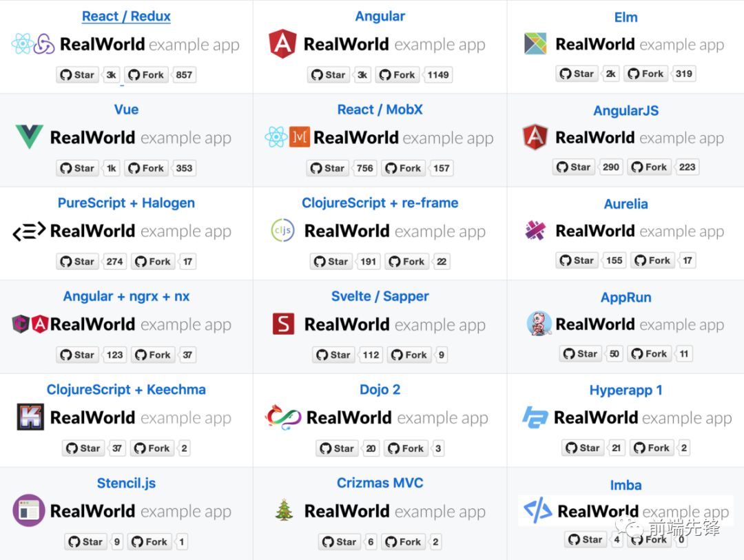Click the Svelte red S logo
744x560 pixels.
(283, 324)
